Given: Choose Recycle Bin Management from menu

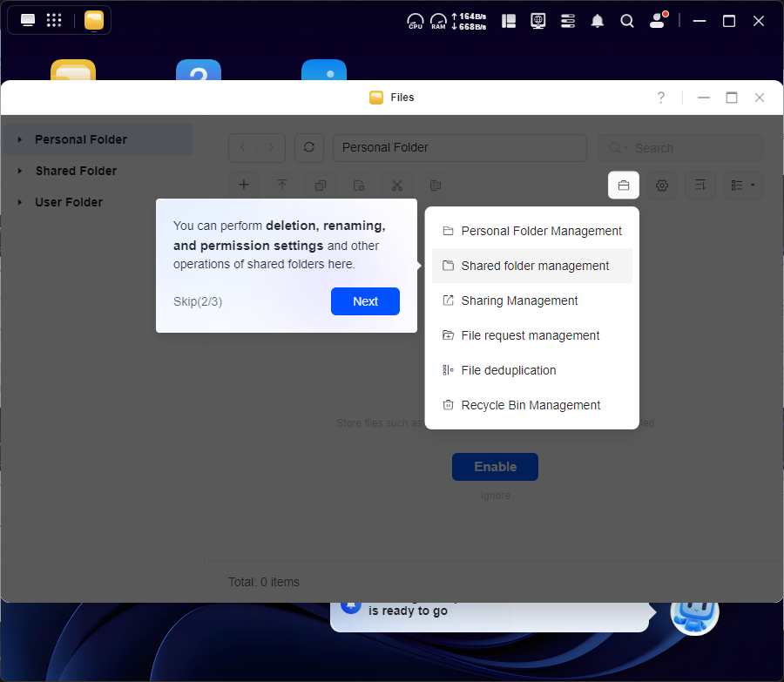Looking at the screenshot, I should [x=530, y=405].
